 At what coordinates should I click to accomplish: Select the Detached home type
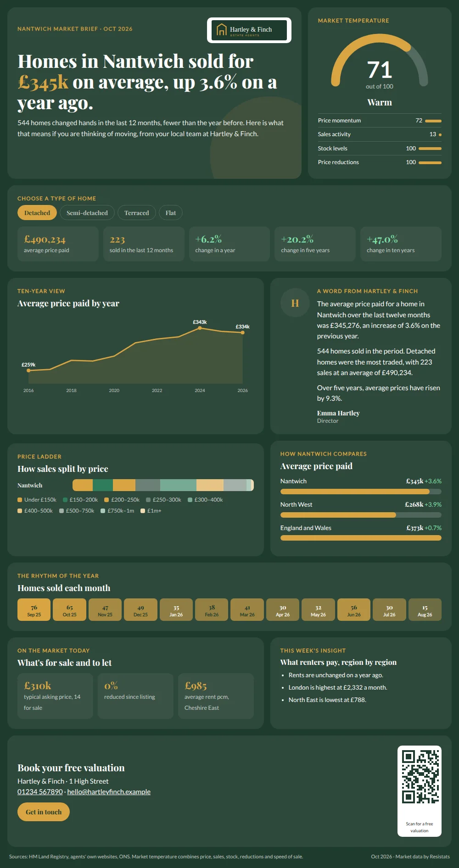point(37,213)
